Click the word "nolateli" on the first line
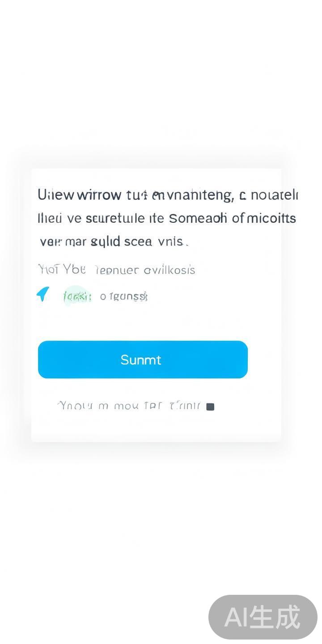Image resolution: width=322 pixels, height=644 pixels. 275,195
